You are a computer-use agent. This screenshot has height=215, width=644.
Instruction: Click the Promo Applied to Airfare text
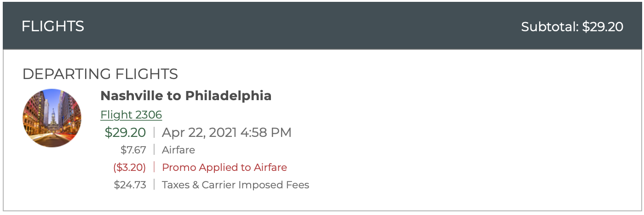224,168
